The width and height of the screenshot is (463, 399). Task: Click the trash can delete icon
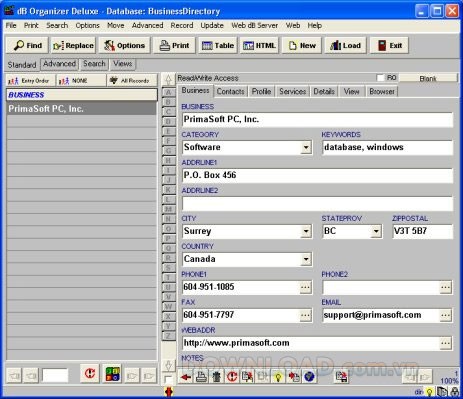coord(216,377)
